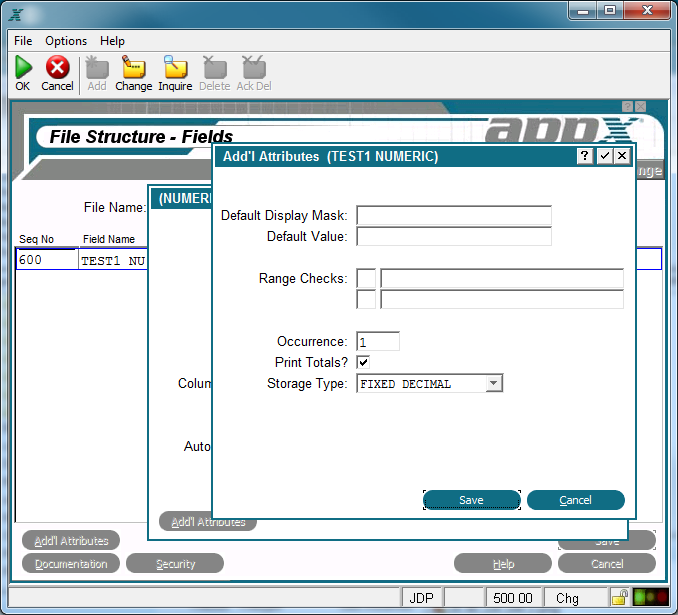Screen dimensions: 678x615
Task: Click the 500 00 status bar entry
Action: (x=513, y=597)
